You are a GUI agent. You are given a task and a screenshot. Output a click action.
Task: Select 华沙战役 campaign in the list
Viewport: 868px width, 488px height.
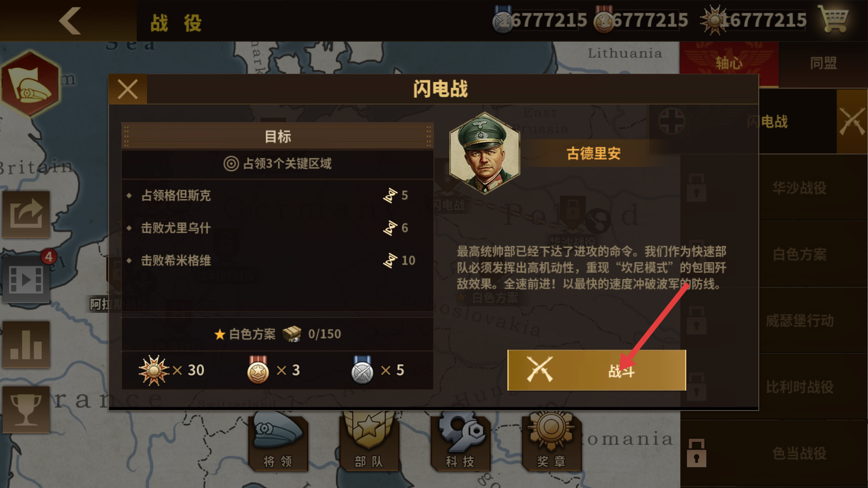click(x=800, y=188)
